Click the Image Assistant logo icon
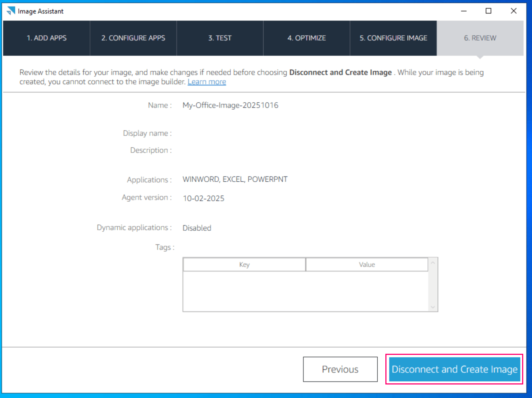This screenshot has height=398, width=532. 11,11
